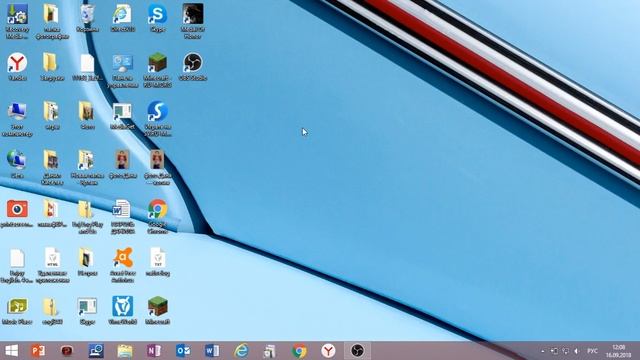Launch PowerPoint from the taskbar
This screenshot has height=360, width=640.
point(38,351)
